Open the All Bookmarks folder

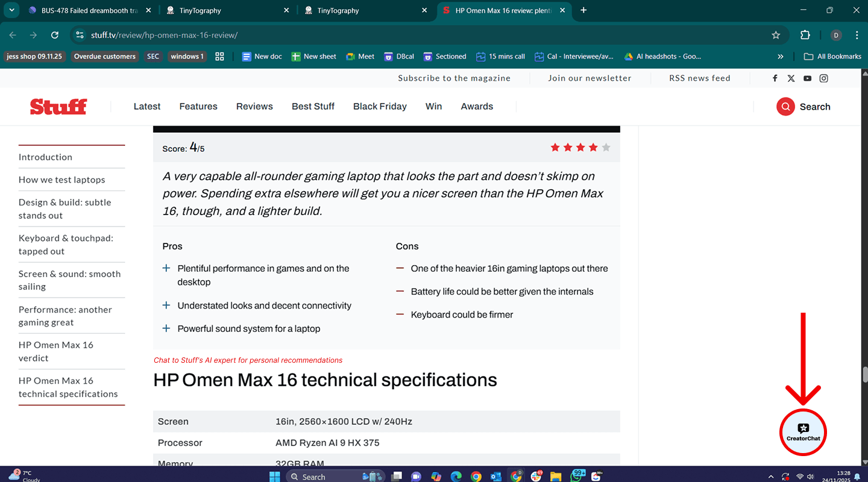pos(832,56)
